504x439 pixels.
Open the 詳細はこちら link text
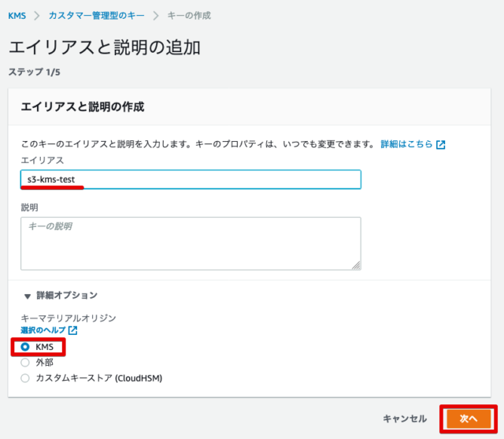(x=406, y=144)
